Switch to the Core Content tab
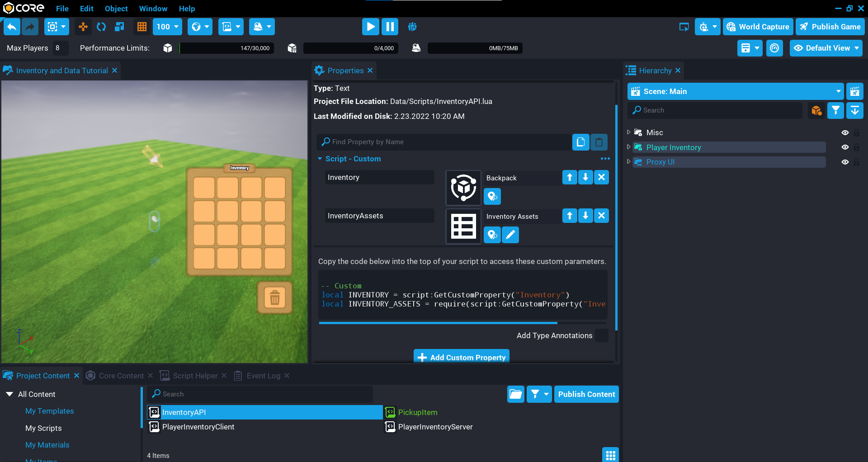Image resolution: width=868 pixels, height=462 pixels. (x=121, y=376)
